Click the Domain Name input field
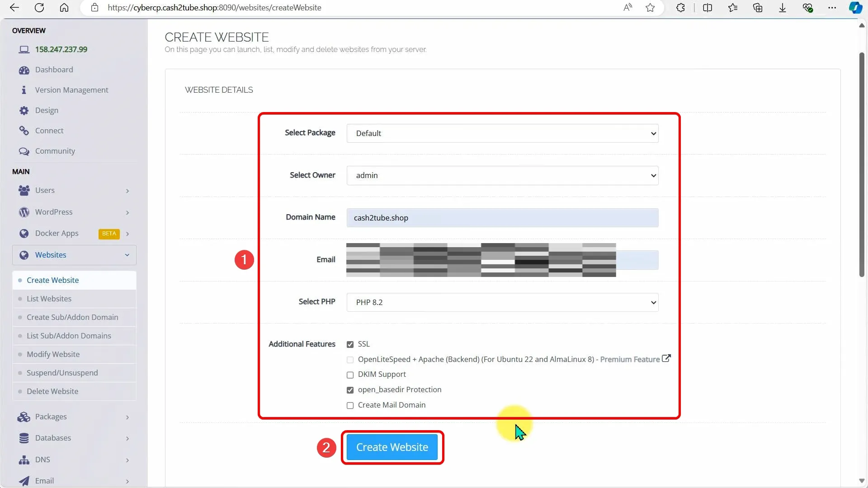This screenshot has width=868, height=488. pyautogui.click(x=502, y=218)
